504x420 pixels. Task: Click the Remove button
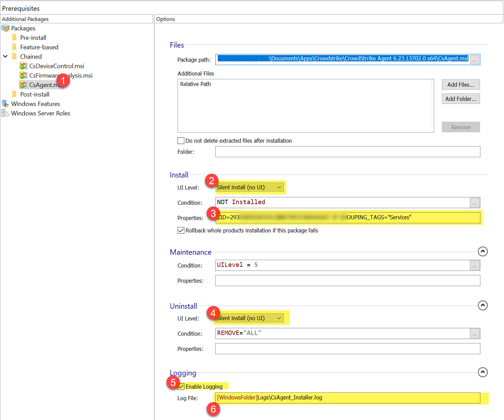coord(461,127)
